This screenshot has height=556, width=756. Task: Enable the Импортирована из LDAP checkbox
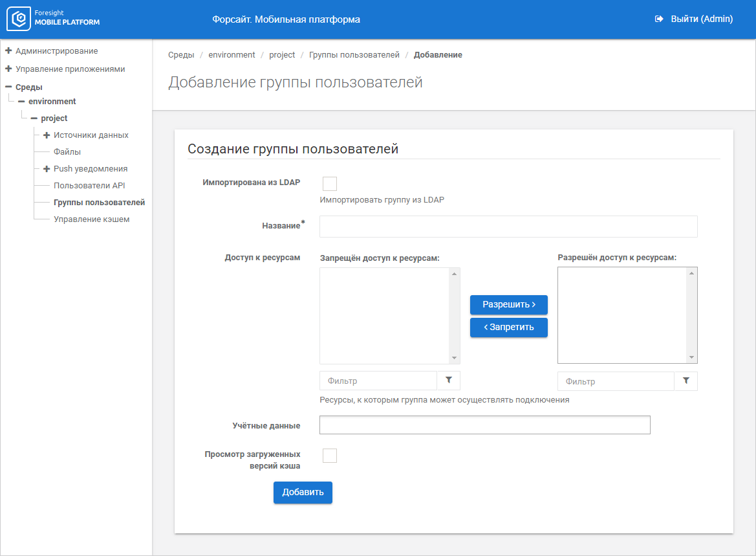tap(329, 184)
